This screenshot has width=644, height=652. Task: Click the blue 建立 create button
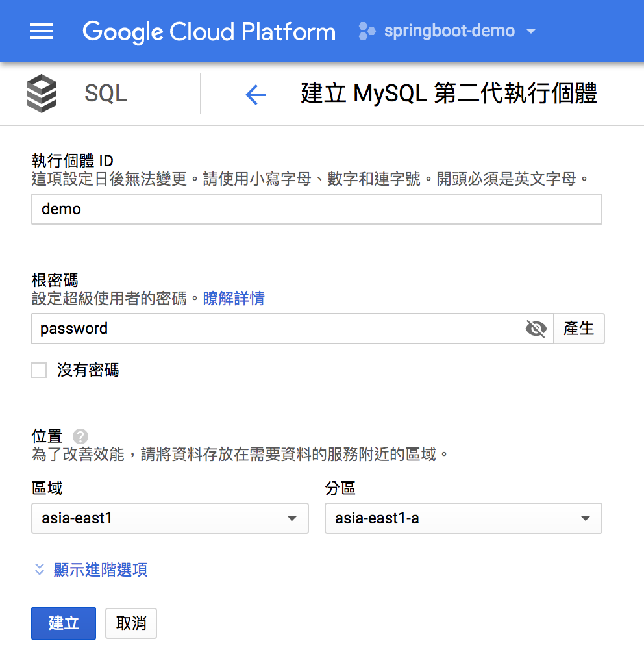click(x=64, y=623)
